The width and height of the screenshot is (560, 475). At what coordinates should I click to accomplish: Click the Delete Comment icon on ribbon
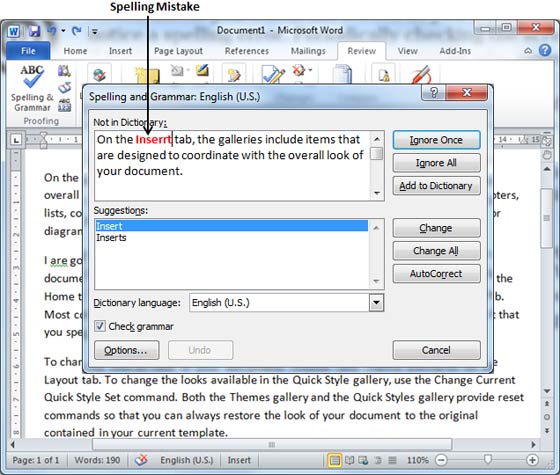(x=177, y=70)
